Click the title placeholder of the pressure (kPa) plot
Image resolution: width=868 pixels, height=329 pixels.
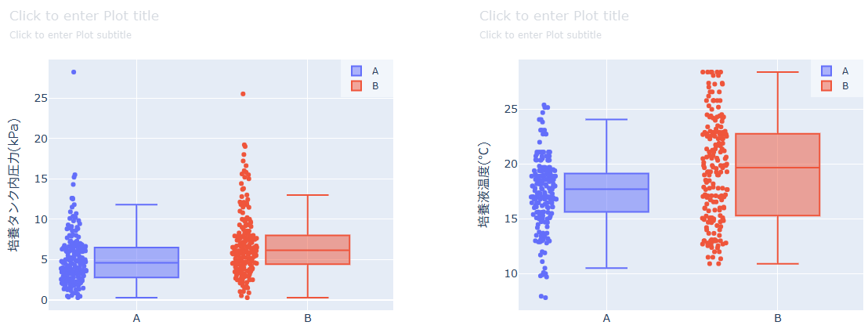84,16
